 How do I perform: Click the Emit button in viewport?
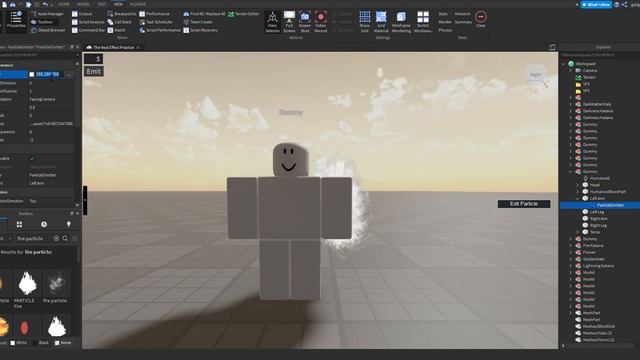click(93, 71)
